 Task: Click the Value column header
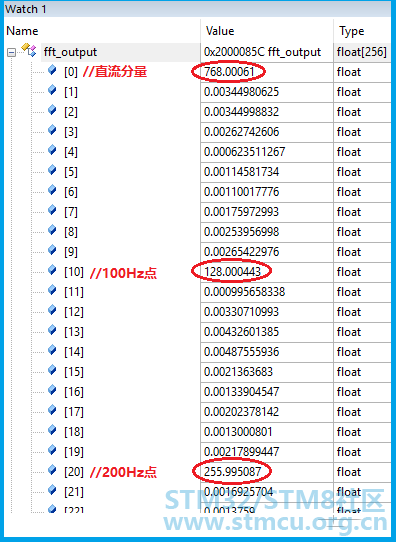(220, 31)
